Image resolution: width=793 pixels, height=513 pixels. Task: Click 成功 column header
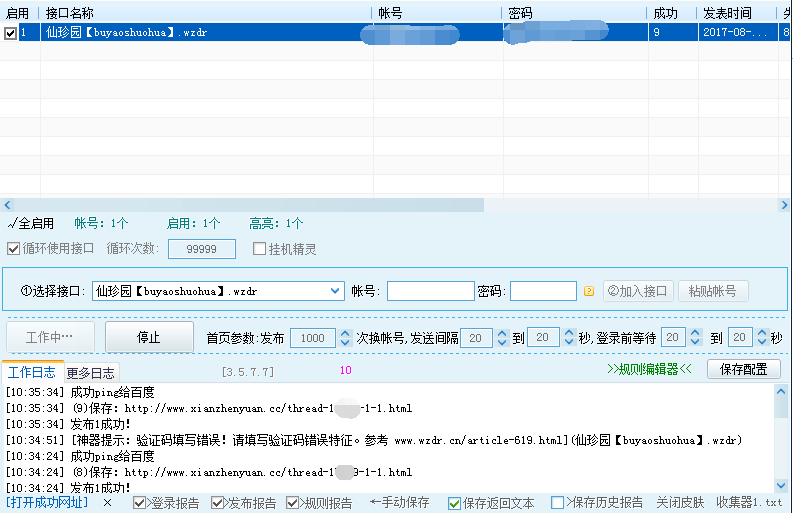(x=665, y=13)
